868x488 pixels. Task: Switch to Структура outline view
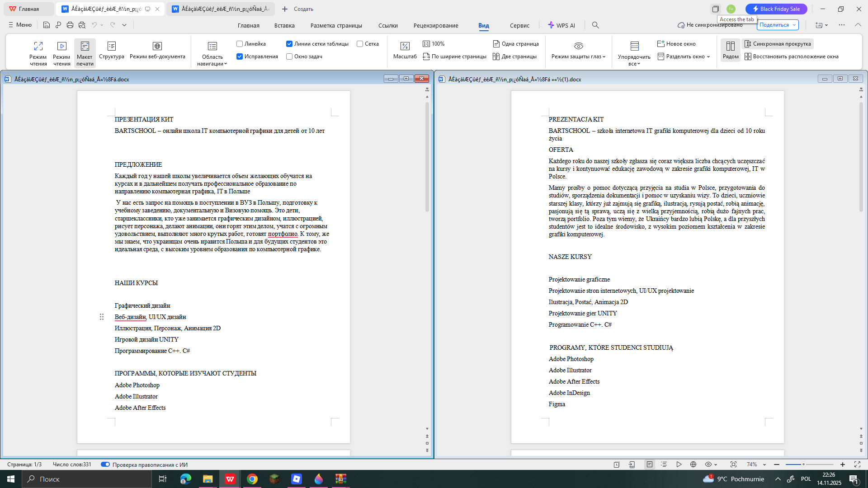(x=112, y=50)
